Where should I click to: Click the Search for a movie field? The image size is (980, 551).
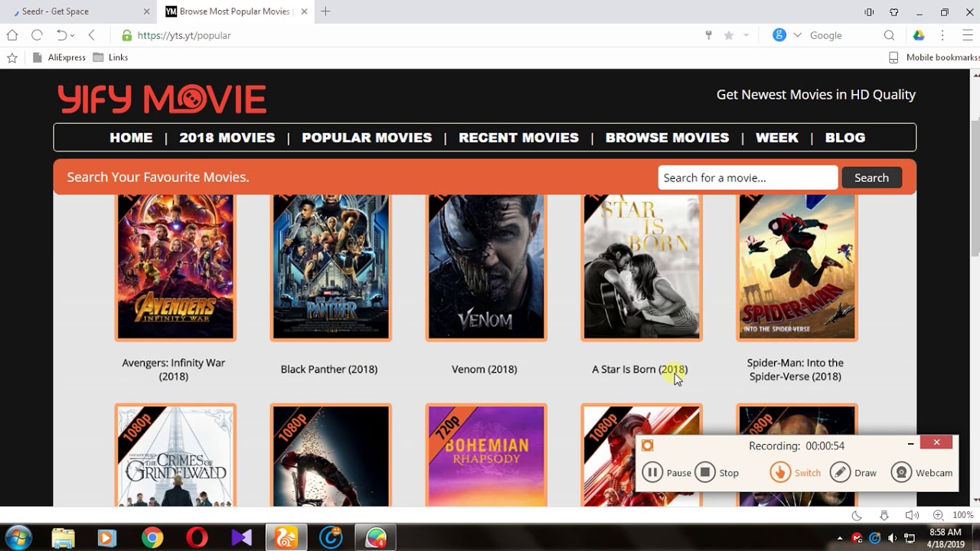(748, 178)
